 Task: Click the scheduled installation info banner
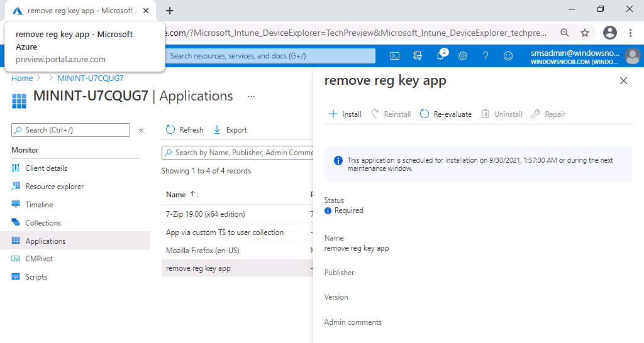point(479,164)
